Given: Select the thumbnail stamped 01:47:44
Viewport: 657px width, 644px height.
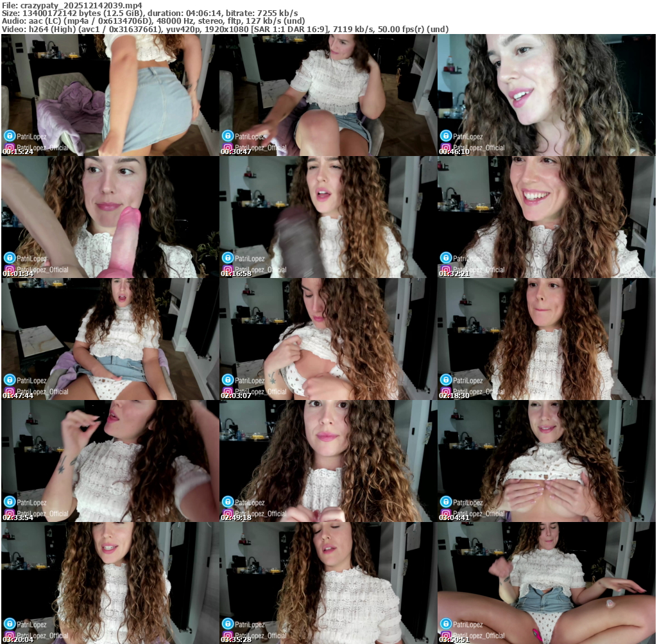Looking at the screenshot, I should tap(110, 339).
